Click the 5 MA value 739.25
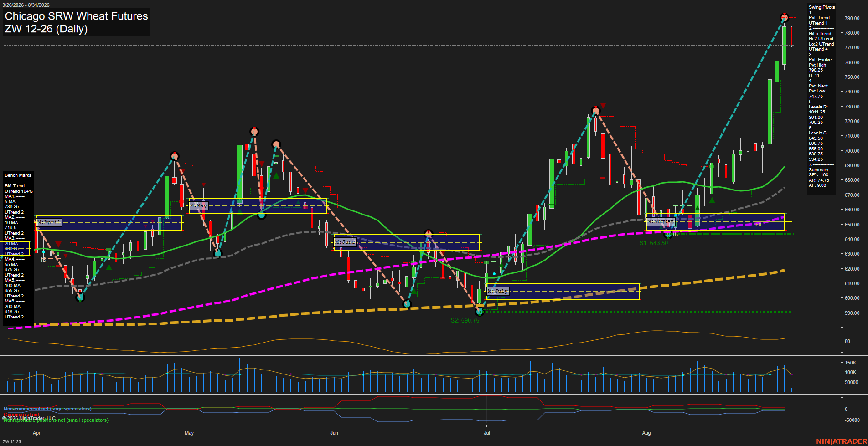The image size is (868, 446). [x=12, y=207]
